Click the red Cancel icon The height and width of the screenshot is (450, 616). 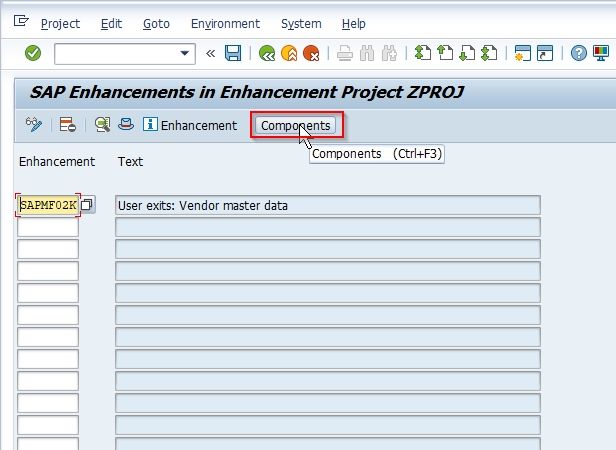click(311, 53)
